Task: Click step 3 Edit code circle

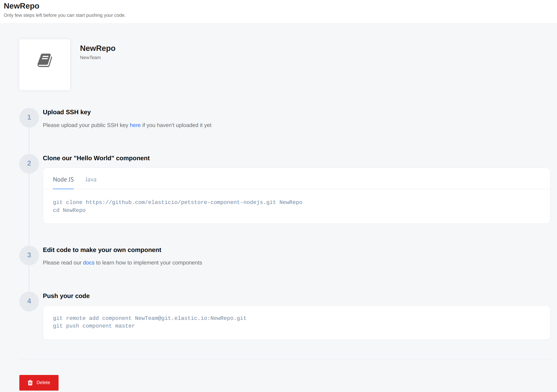Action: tap(29, 255)
